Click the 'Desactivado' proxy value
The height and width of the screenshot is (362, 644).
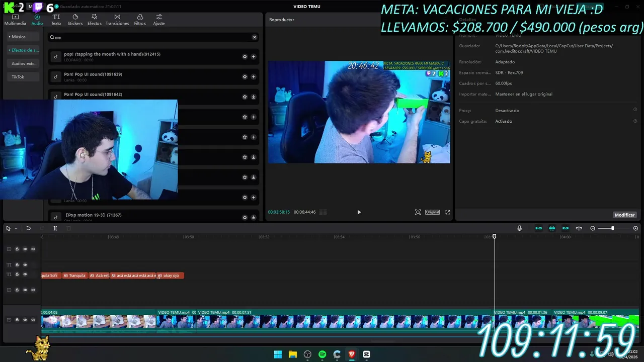pyautogui.click(x=507, y=110)
